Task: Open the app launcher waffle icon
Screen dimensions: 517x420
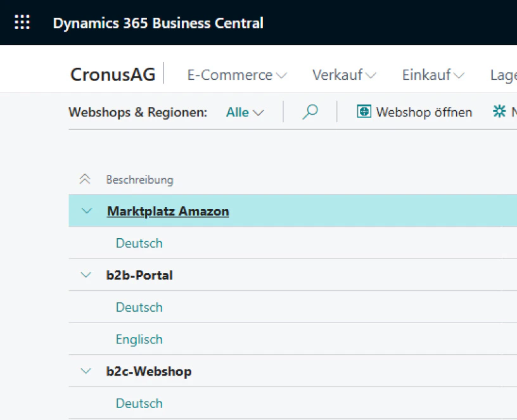Action: (22, 22)
